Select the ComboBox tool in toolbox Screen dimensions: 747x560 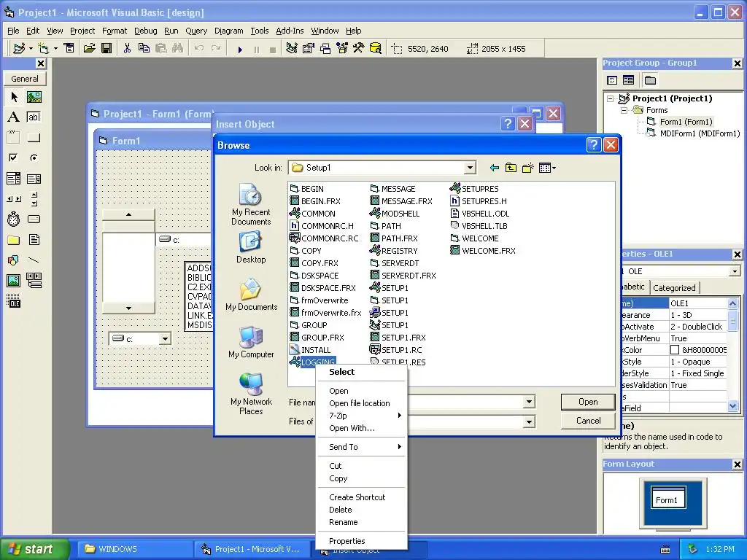pyautogui.click(x=14, y=179)
